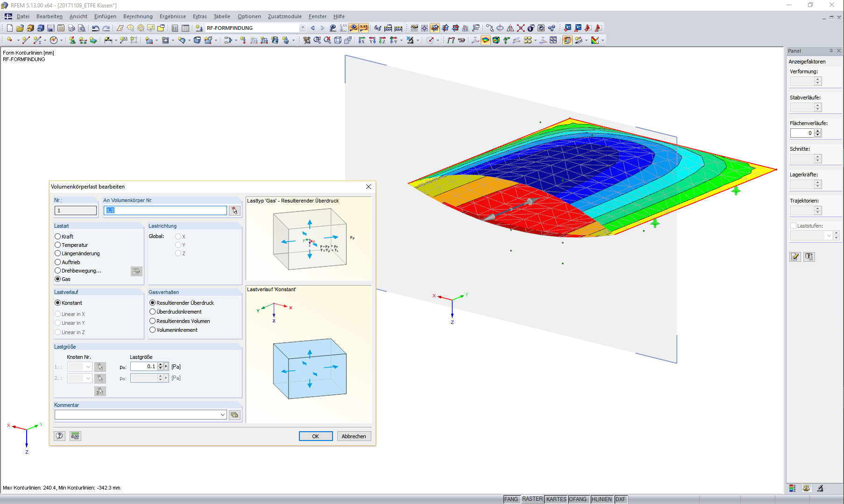Confirm the dialog with OK
This screenshot has height=504, width=844.
point(316,436)
